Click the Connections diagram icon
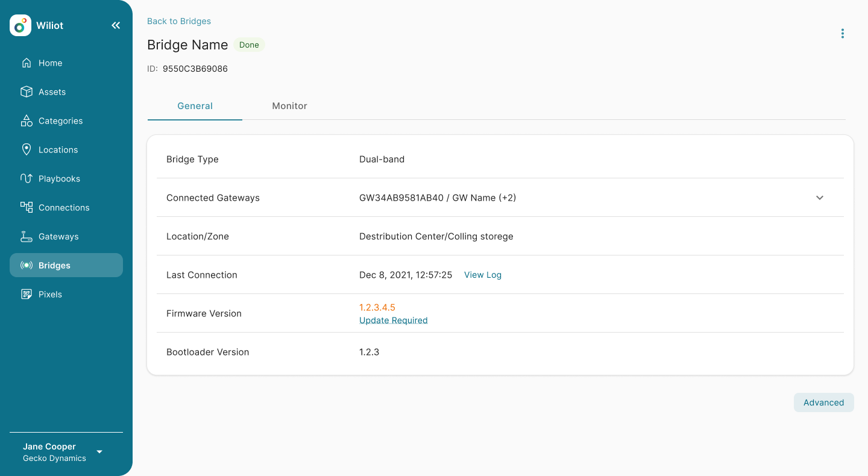 coord(27,207)
